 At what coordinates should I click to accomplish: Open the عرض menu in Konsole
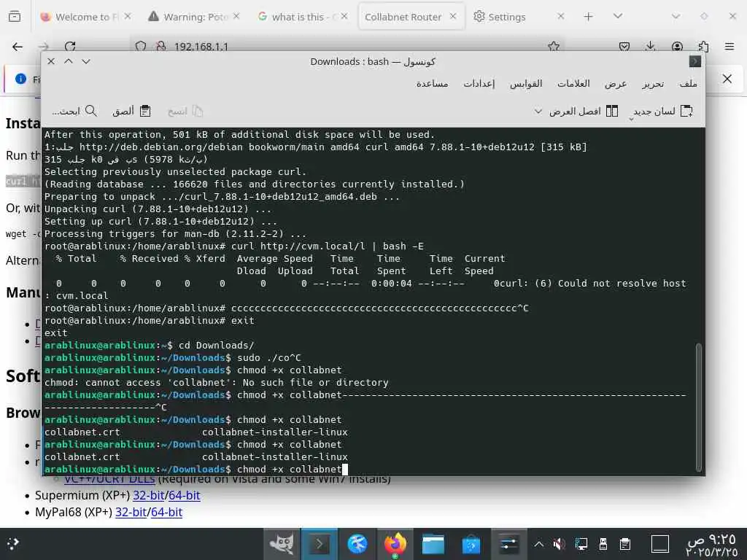pyautogui.click(x=616, y=84)
